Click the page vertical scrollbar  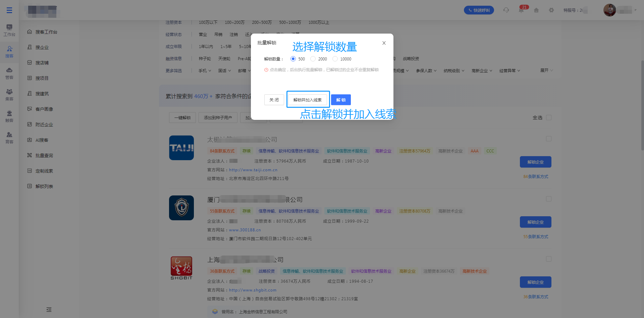coord(642,105)
